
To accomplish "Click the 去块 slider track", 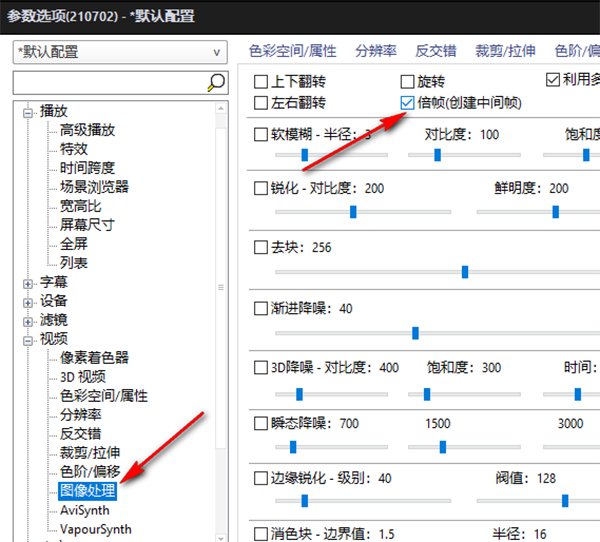I will pyautogui.click(x=430, y=271).
